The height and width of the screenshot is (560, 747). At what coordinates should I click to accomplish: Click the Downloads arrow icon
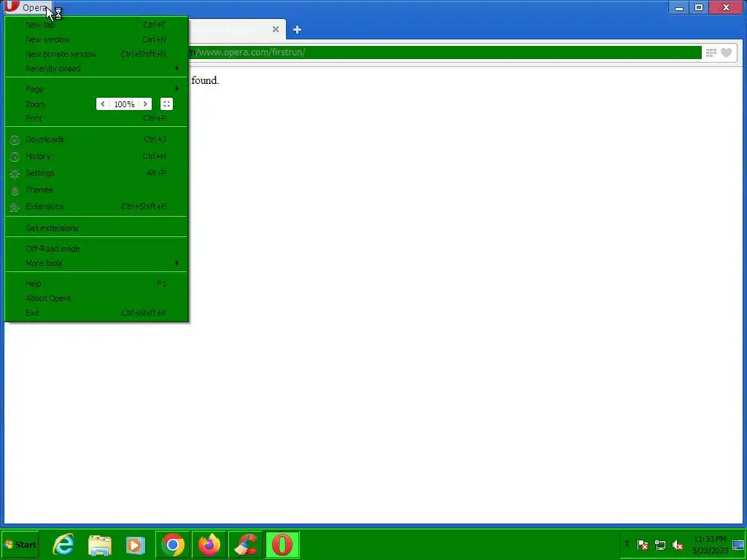point(15,140)
